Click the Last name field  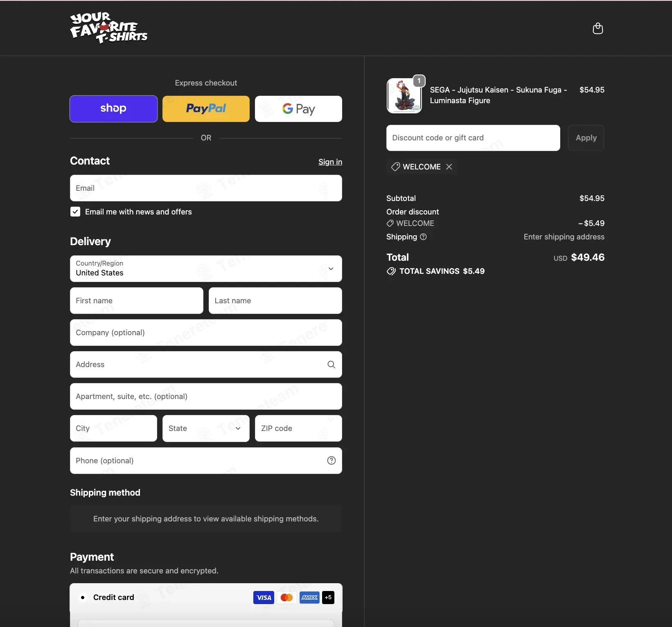click(x=275, y=301)
